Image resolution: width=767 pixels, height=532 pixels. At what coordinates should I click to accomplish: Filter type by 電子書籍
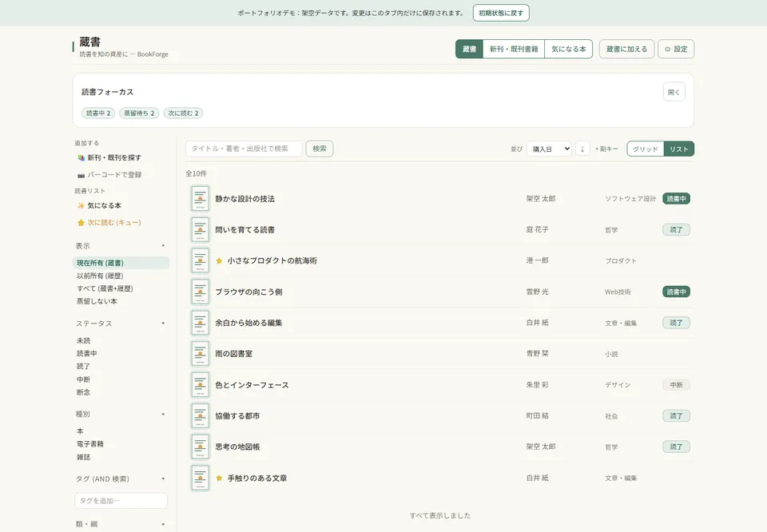click(x=90, y=443)
